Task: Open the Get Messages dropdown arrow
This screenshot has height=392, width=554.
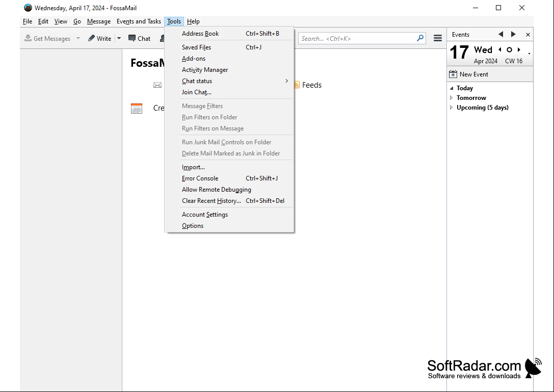Action: pyautogui.click(x=78, y=38)
